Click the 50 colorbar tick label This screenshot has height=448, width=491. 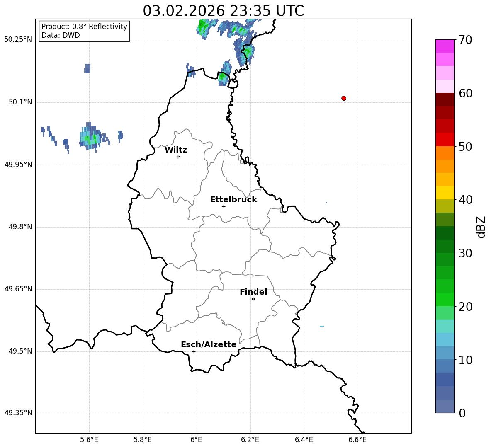point(465,147)
